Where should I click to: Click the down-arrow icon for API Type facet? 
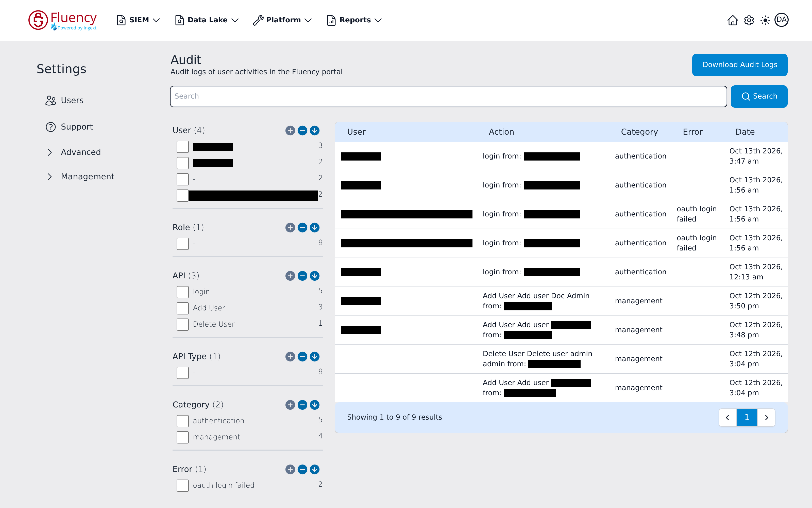tap(314, 356)
